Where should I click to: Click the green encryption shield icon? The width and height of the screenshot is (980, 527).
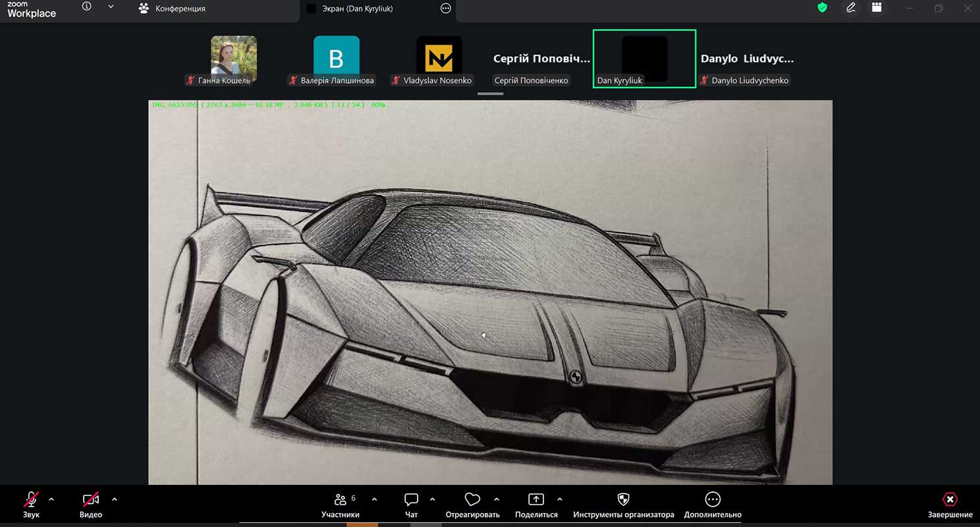(x=822, y=8)
